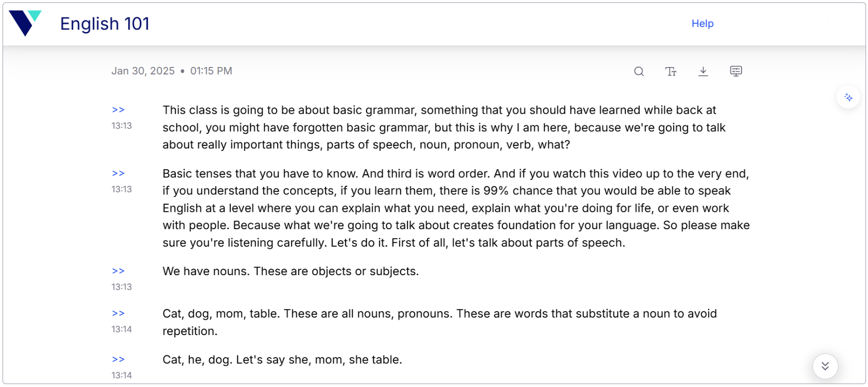Select the magnifying glass icon

tap(639, 71)
